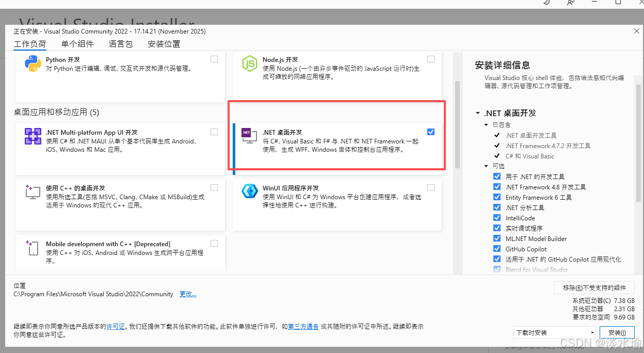Uncheck ML.NET Model Builder component
The width and height of the screenshot is (644, 353).
(497, 238)
